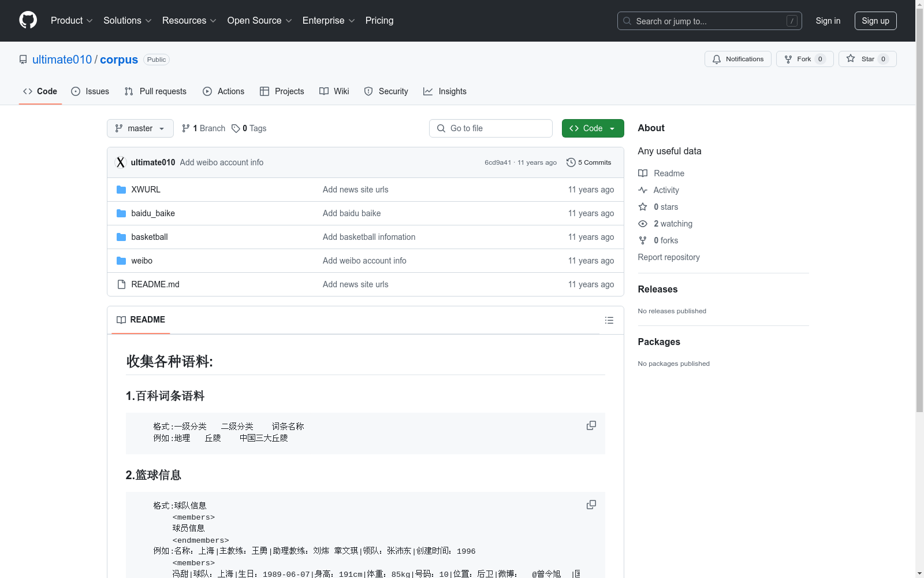The width and height of the screenshot is (924, 578).
Task: Switch to the Projects tab
Action: [282, 91]
